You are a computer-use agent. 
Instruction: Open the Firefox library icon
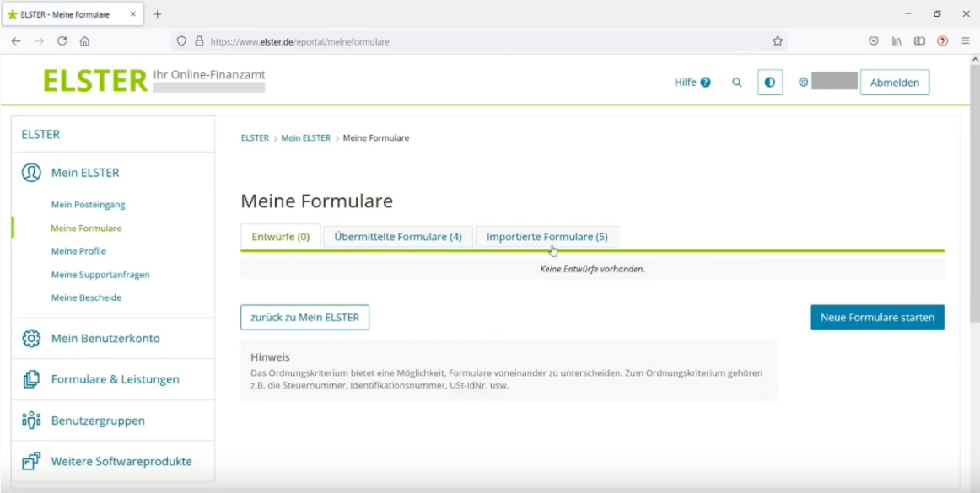(897, 41)
